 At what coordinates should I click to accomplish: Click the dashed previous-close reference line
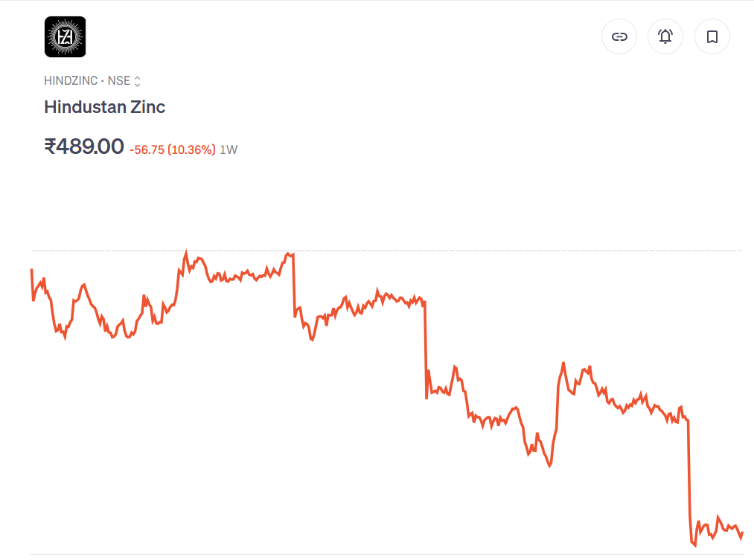coord(447,251)
